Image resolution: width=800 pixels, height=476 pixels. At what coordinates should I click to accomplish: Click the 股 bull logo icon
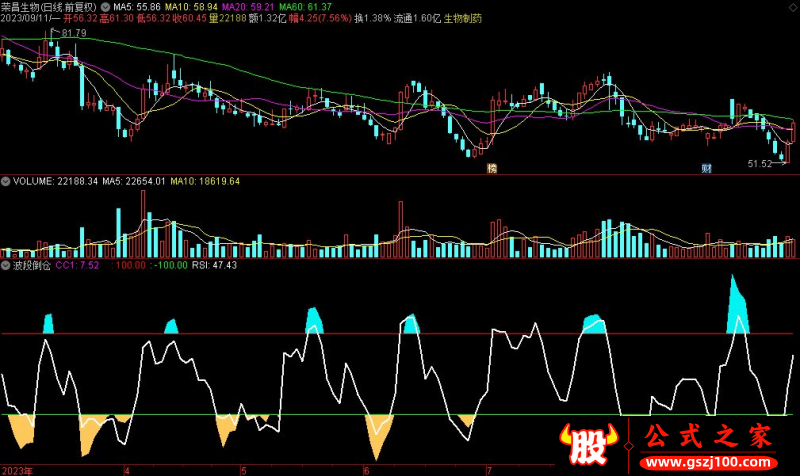coord(588,443)
